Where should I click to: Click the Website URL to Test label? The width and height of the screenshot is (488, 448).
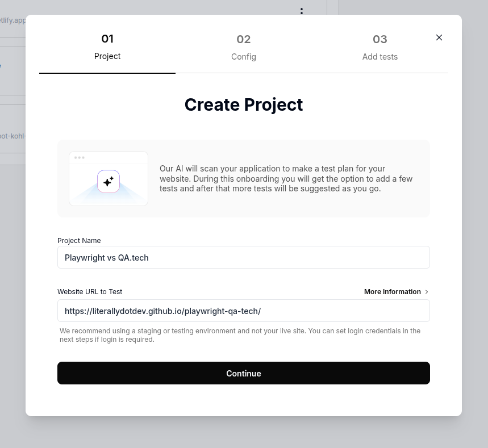click(90, 292)
